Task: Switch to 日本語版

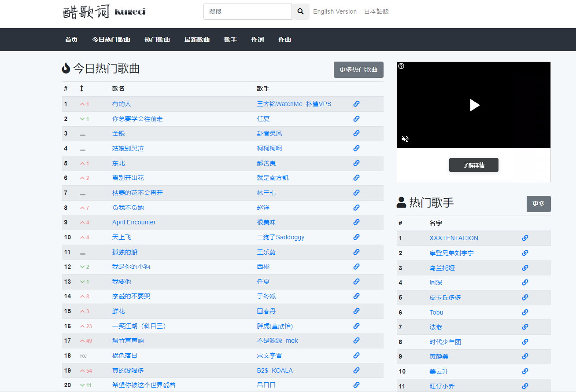Action: [377, 11]
